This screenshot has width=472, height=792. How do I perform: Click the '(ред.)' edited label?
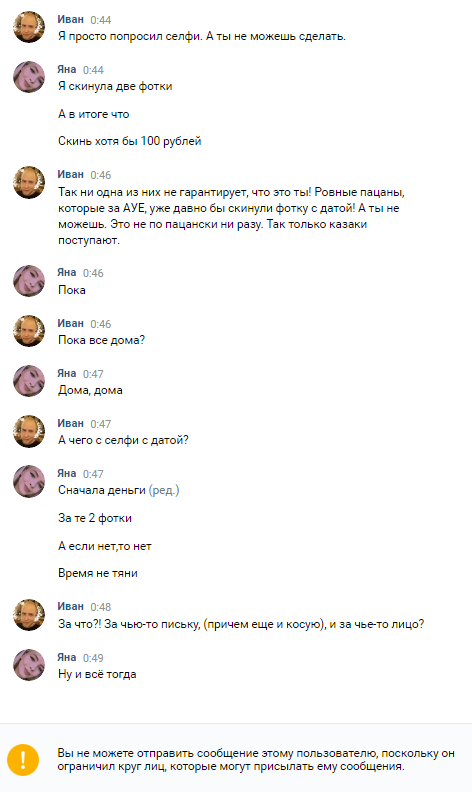164,490
